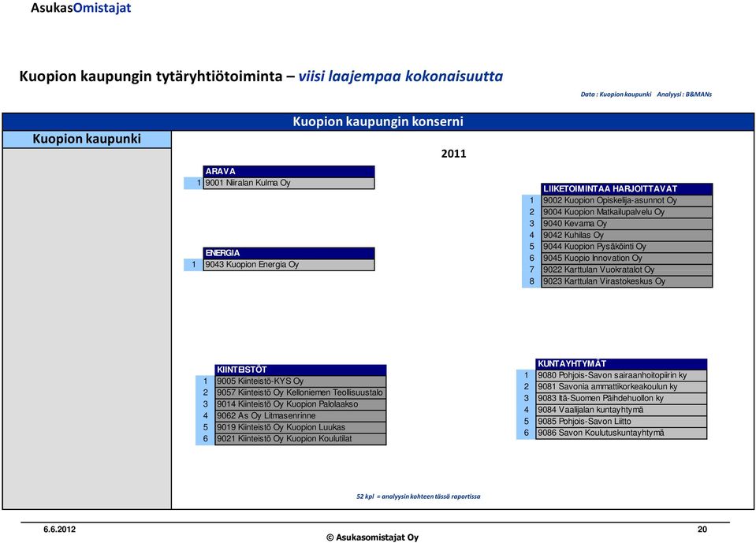Select the year '2011' label

click(x=454, y=154)
